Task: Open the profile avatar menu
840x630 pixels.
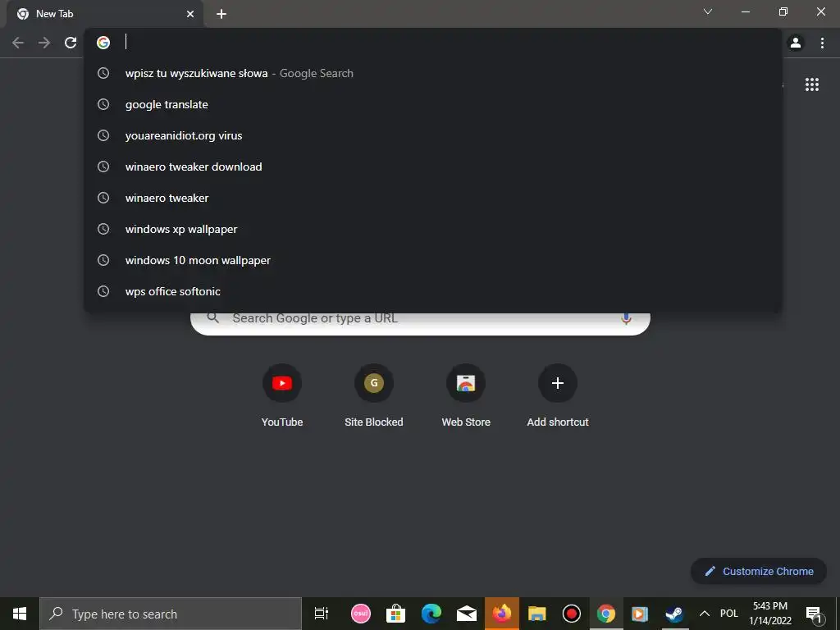Action: pos(796,43)
